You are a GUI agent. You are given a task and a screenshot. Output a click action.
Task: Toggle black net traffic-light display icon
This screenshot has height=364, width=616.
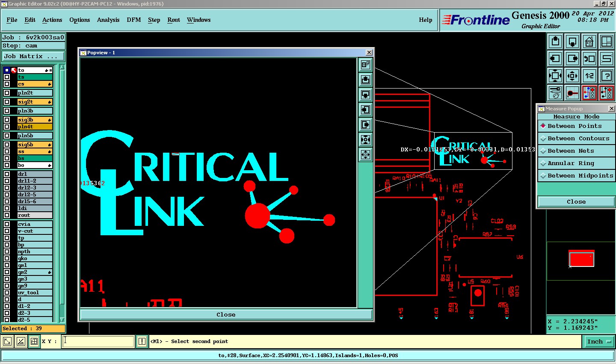point(607,93)
